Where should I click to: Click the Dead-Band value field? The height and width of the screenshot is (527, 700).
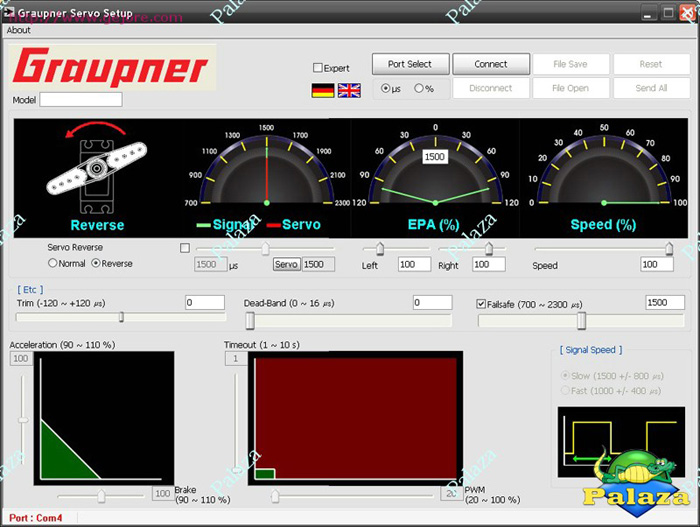tap(432, 302)
